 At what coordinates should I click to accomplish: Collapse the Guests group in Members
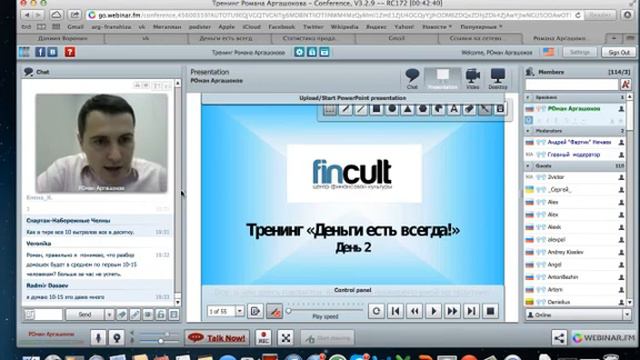click(x=528, y=166)
